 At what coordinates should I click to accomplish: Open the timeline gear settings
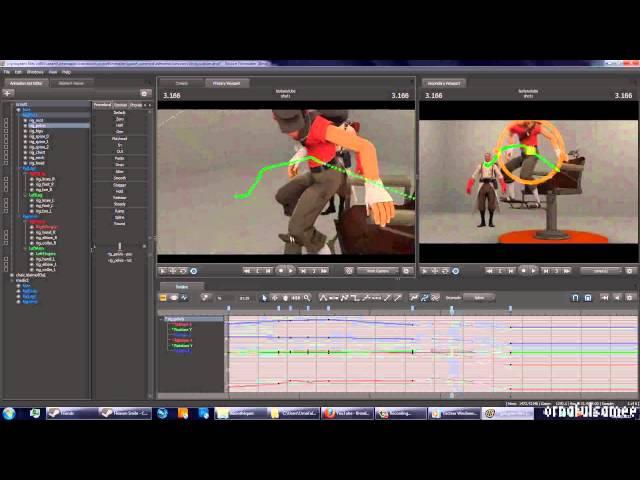(630, 298)
